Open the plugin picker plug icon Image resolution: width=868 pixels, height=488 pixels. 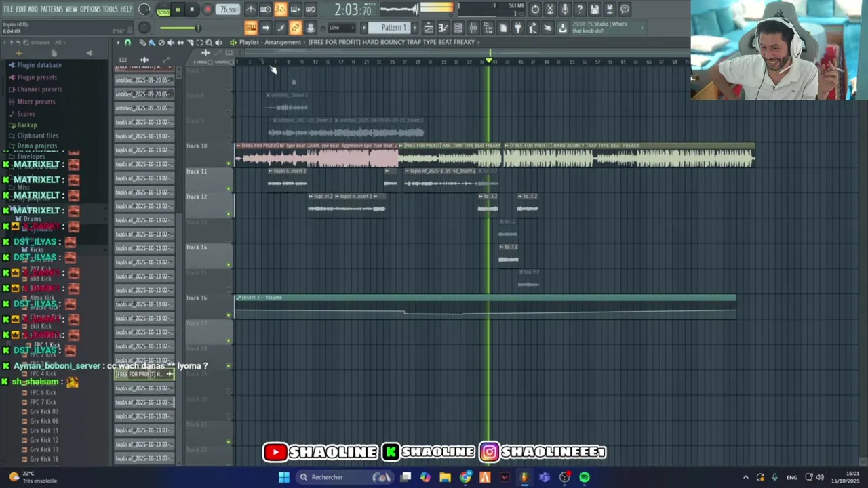(x=518, y=28)
